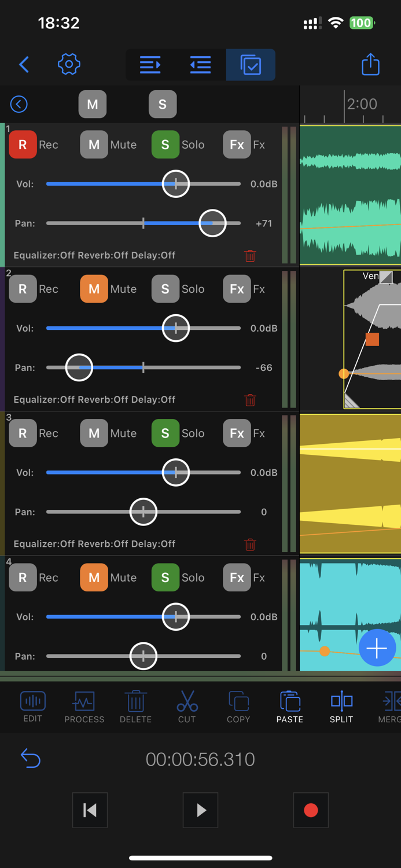Go back with top-left chevron

[24, 64]
